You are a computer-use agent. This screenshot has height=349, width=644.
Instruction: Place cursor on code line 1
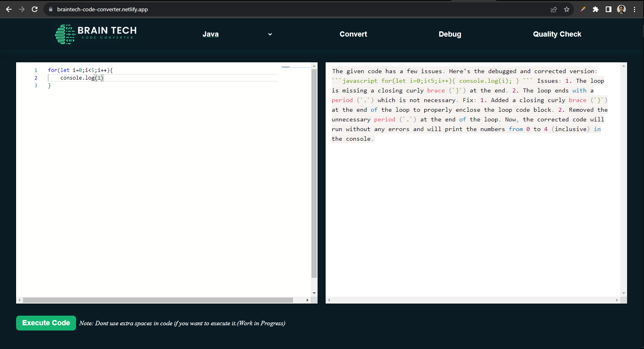(x=80, y=70)
